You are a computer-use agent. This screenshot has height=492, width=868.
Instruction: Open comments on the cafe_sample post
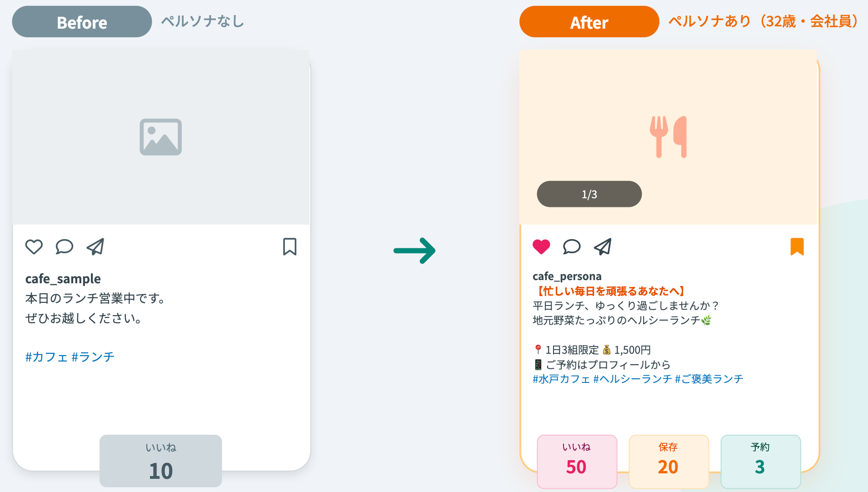tap(65, 246)
